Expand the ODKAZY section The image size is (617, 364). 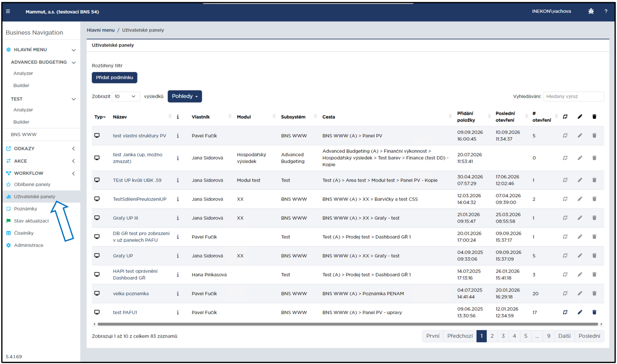pyautogui.click(x=73, y=149)
